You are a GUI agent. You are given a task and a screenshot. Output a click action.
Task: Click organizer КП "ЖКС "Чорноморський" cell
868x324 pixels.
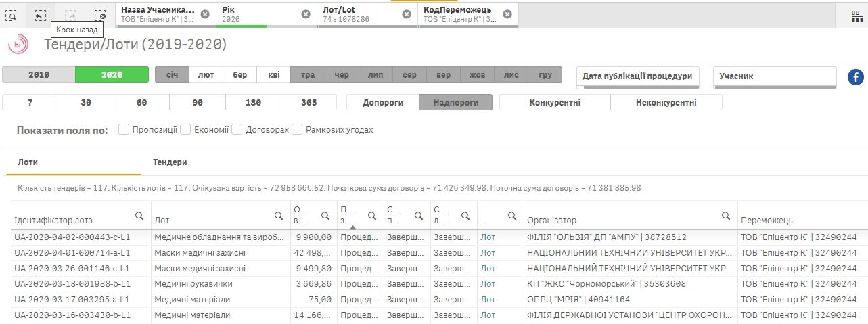(631, 284)
